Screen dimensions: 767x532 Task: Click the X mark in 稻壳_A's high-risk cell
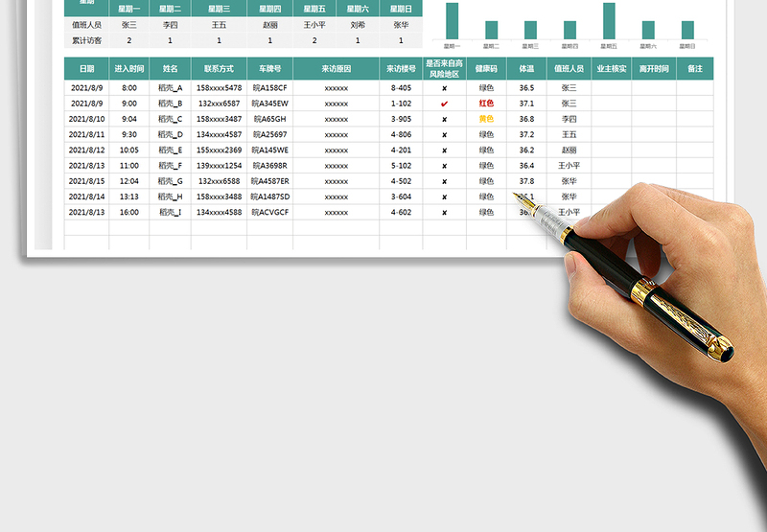444,88
